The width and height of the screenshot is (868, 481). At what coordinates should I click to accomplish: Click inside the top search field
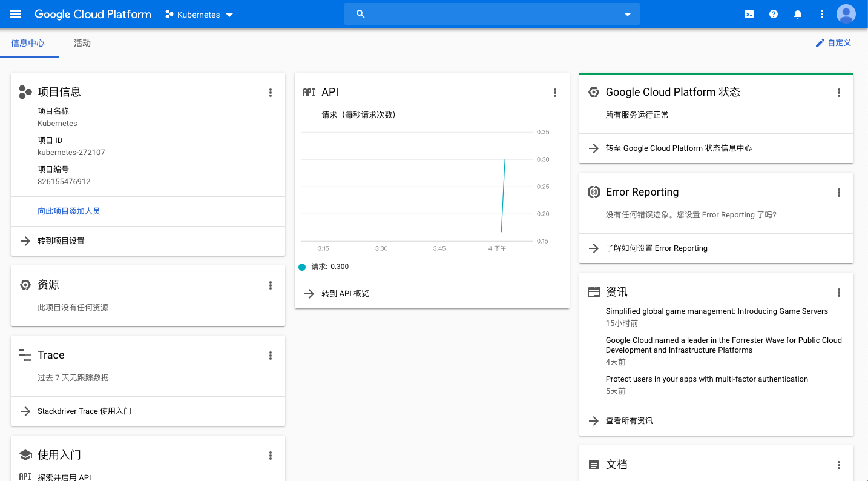(x=492, y=14)
